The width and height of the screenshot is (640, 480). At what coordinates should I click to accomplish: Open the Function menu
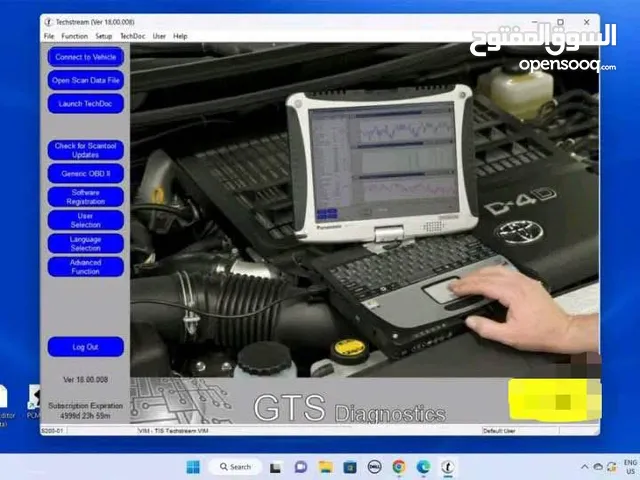[75, 36]
